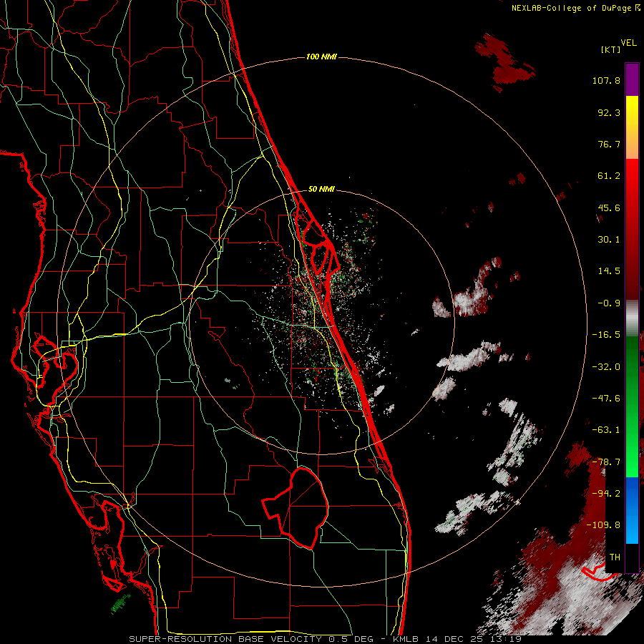Screen dimensions: 644x644
Task: Click the -78.7 velocity scale value
Action: click(606, 462)
